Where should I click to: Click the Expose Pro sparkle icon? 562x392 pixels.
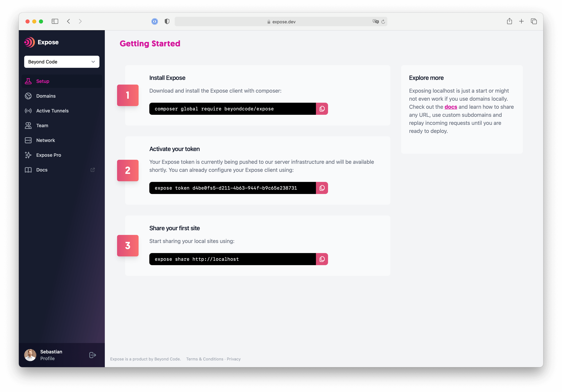coord(28,155)
